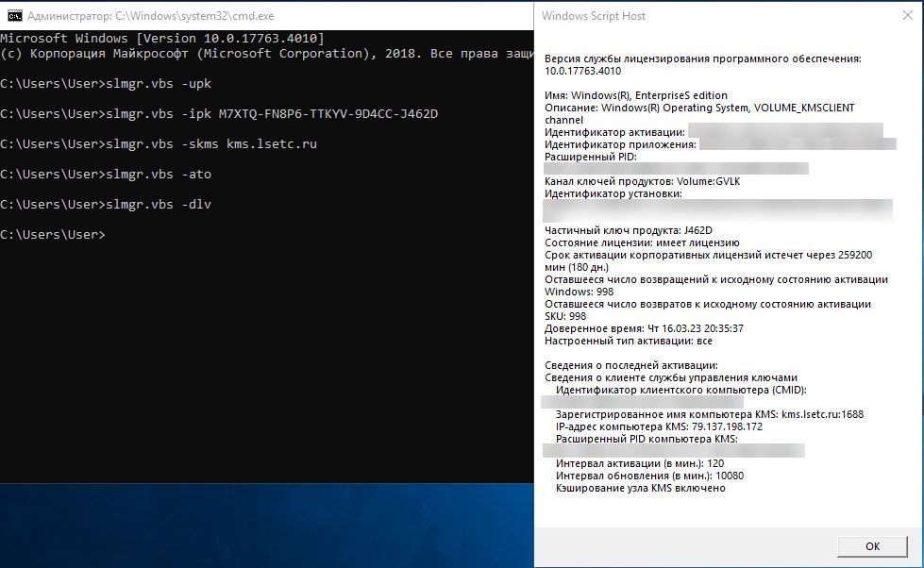Click the 'slmgr.vbs -upk' command line

click(x=106, y=84)
